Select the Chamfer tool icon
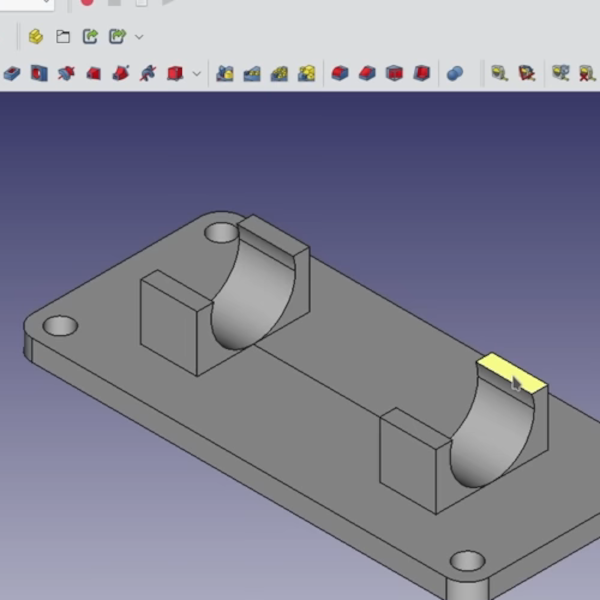The height and width of the screenshot is (600, 600). tap(367, 73)
